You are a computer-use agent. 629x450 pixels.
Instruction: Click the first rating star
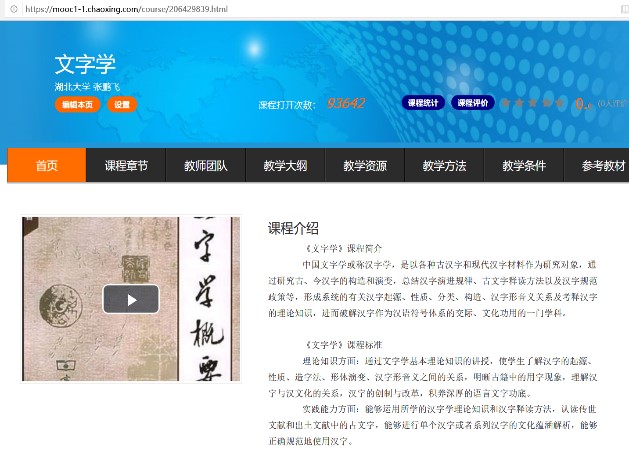point(507,103)
